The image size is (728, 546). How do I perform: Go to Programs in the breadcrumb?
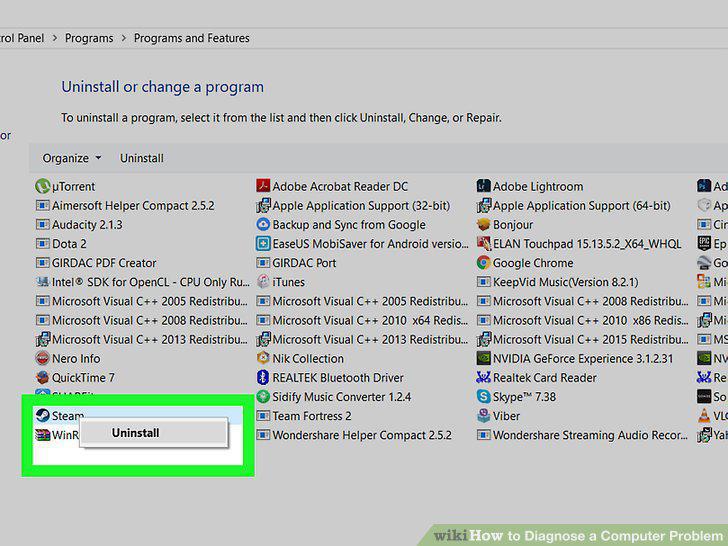click(89, 38)
